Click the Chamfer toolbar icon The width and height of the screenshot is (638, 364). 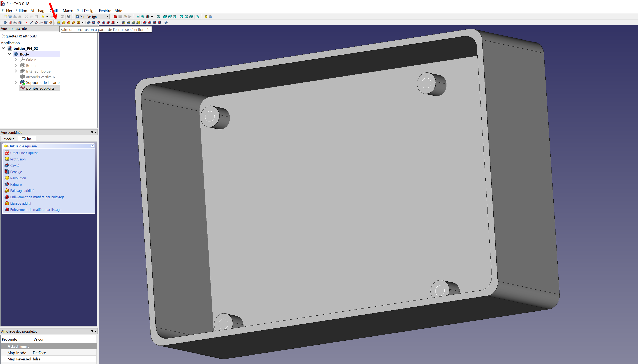(150, 23)
